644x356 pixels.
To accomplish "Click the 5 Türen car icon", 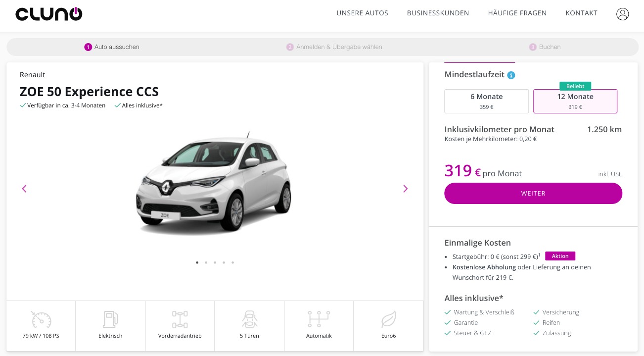I will click(249, 319).
